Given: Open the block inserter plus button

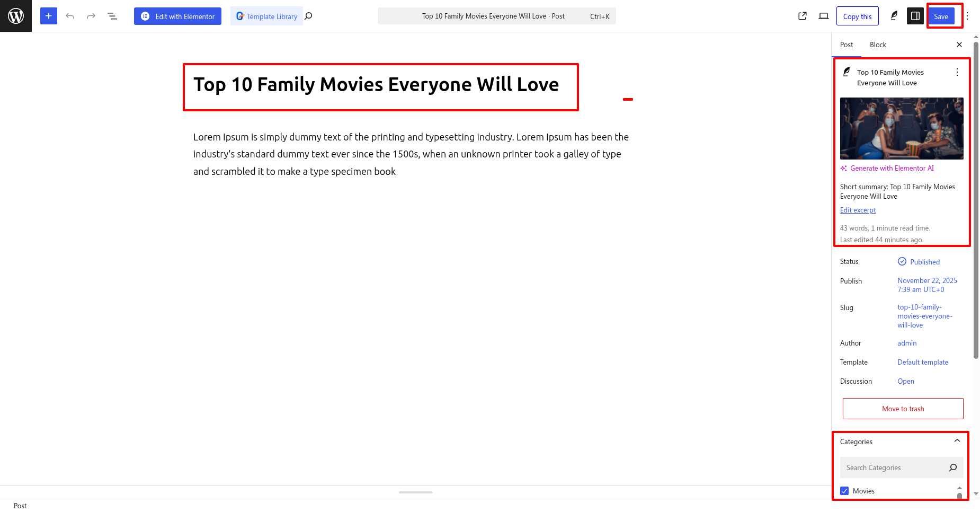Looking at the screenshot, I should click(49, 16).
